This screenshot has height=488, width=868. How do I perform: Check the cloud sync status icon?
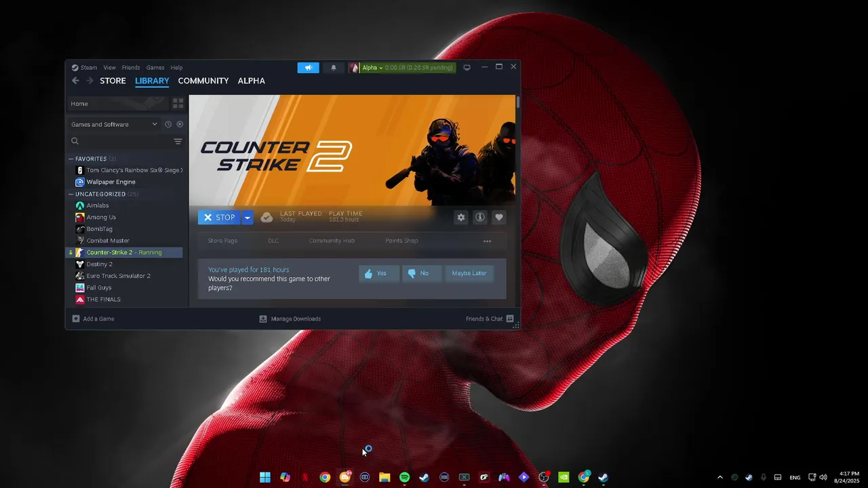(x=267, y=217)
